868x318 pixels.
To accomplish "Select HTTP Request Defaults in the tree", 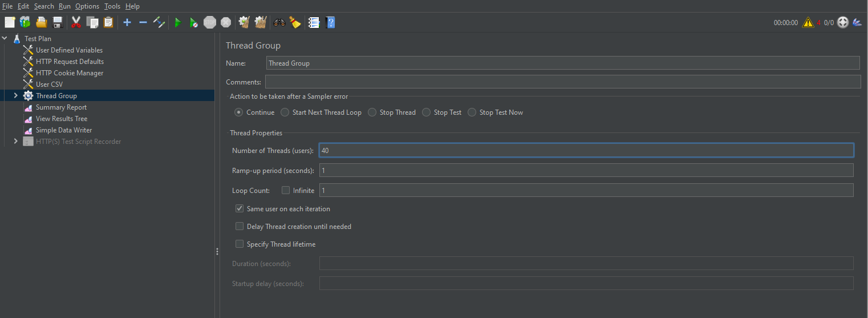I will [70, 62].
